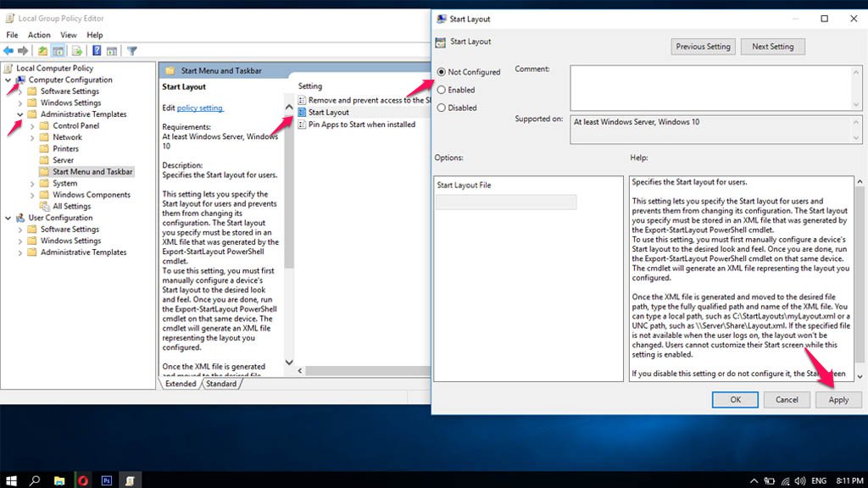The height and width of the screenshot is (488, 868).
Task: Click inside the Comment text box
Action: click(x=710, y=88)
